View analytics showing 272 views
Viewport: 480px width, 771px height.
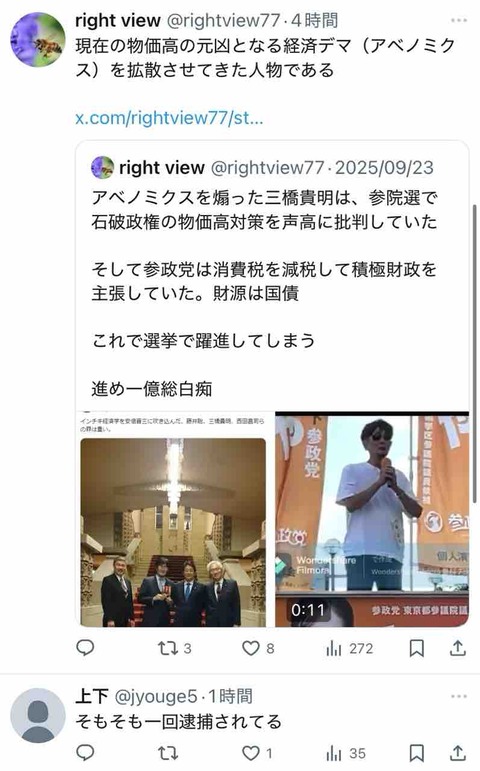pos(349,649)
